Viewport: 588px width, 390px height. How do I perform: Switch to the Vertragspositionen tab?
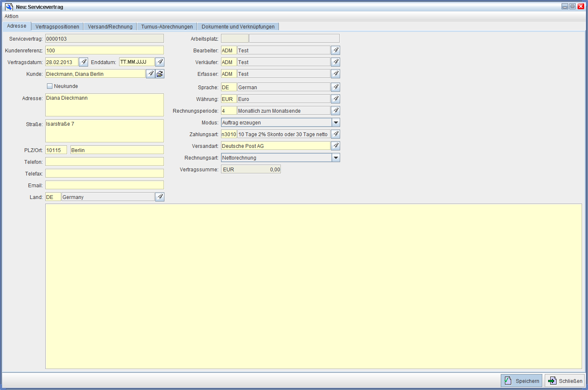(57, 27)
